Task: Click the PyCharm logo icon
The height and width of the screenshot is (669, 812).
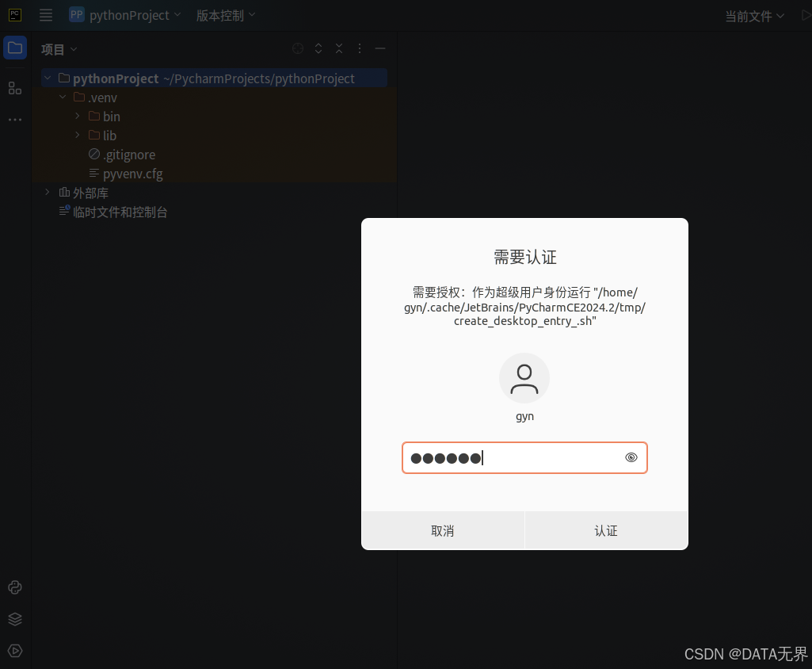Action: click(15, 15)
